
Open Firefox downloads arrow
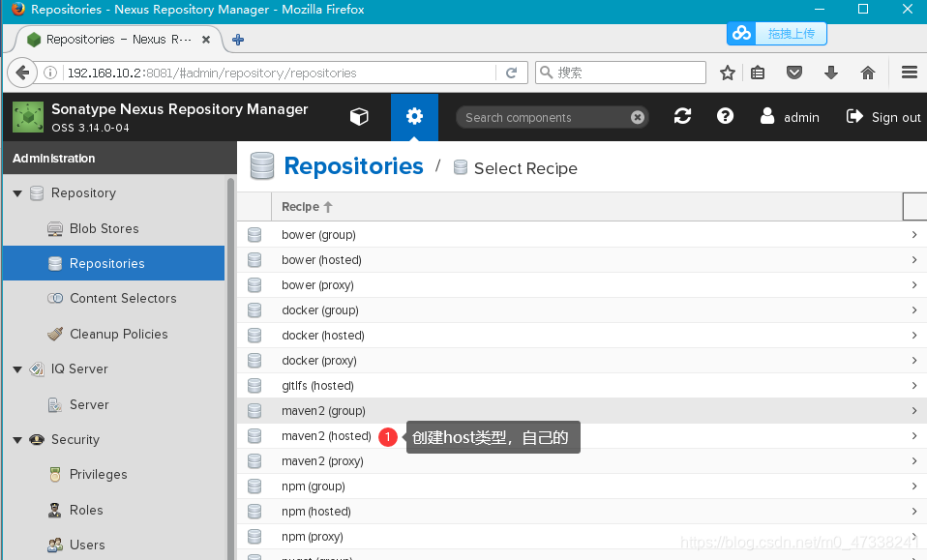coord(830,73)
